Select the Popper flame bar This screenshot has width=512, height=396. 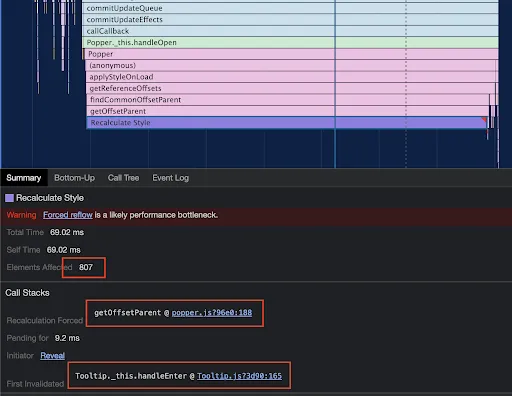[x=291, y=54]
